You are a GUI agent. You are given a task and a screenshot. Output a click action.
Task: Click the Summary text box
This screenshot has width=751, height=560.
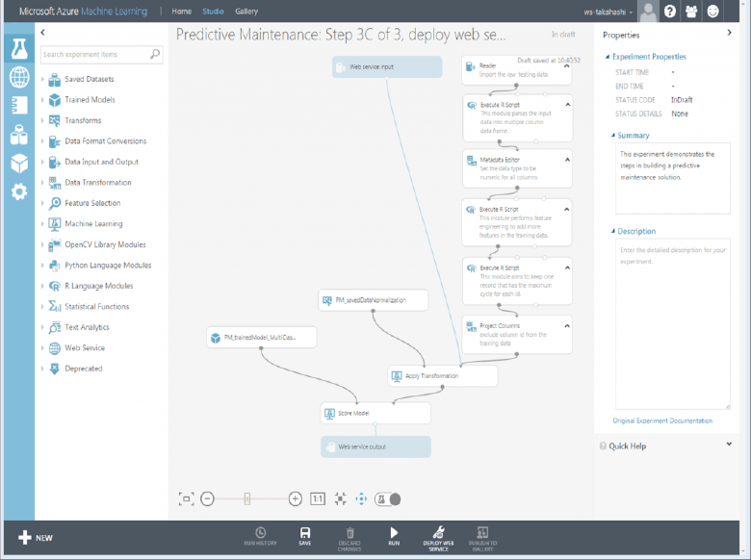672,178
